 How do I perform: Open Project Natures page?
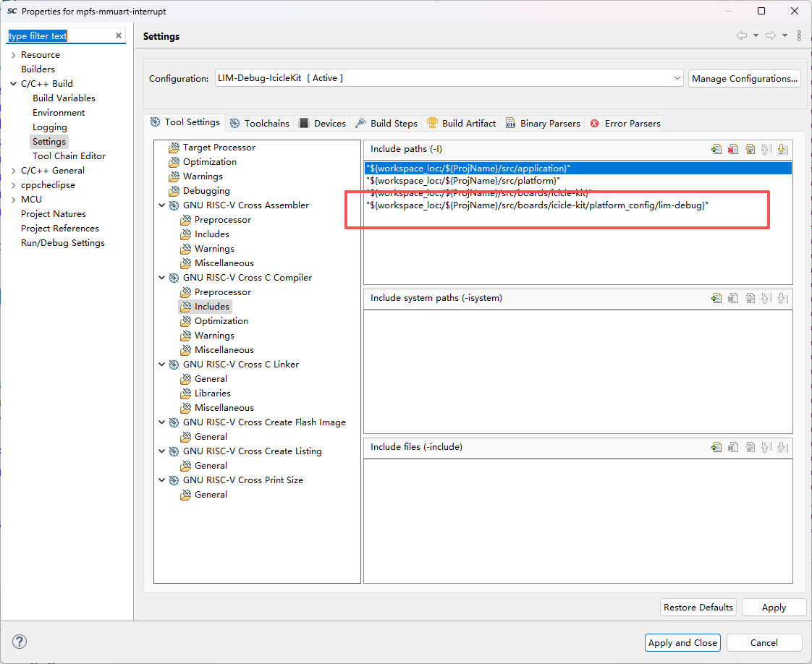pyautogui.click(x=54, y=214)
